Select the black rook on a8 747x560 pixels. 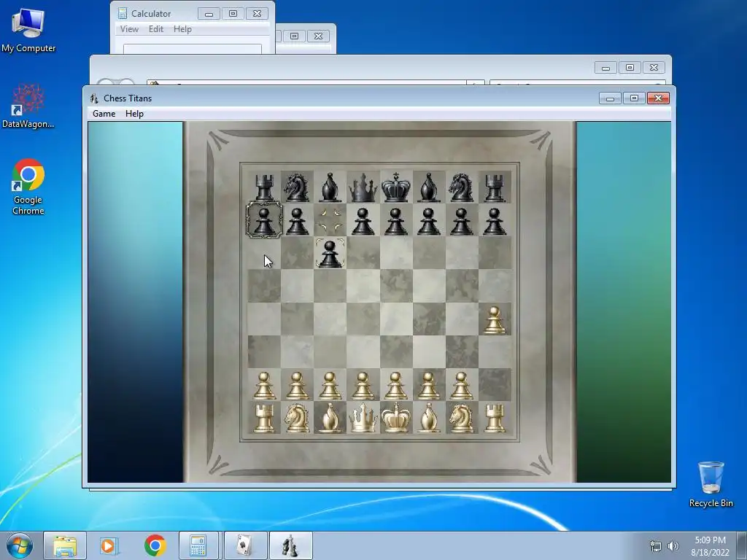[264, 187]
